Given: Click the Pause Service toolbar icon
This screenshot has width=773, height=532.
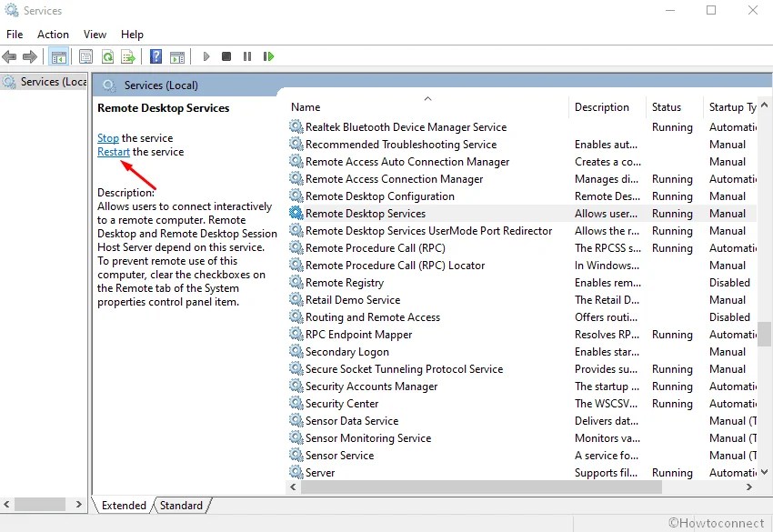Looking at the screenshot, I should 247,56.
